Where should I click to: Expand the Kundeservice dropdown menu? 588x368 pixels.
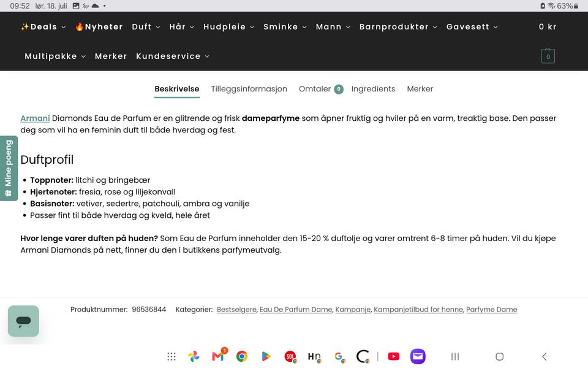point(173,56)
